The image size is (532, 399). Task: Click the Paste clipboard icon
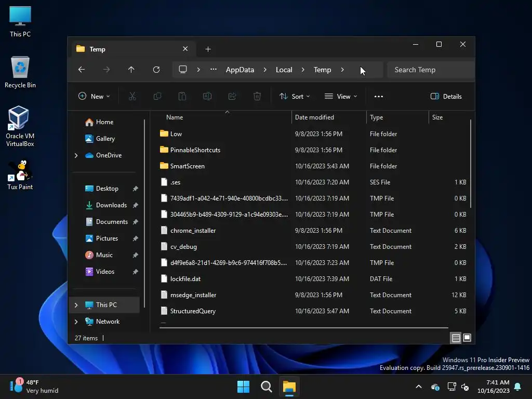[x=182, y=96]
